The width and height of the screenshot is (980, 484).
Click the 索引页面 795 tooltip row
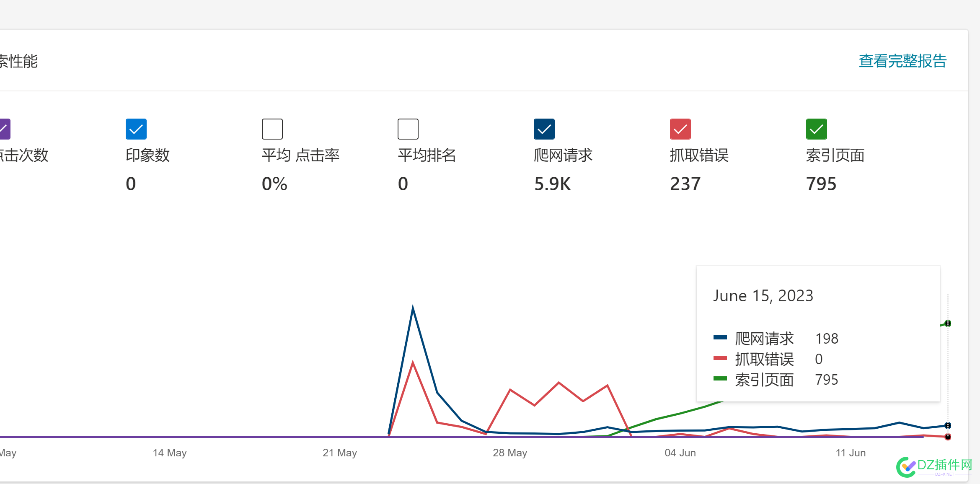[x=776, y=380]
